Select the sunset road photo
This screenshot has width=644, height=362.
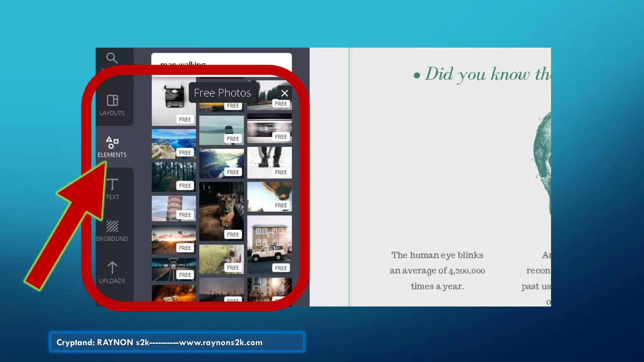click(174, 239)
